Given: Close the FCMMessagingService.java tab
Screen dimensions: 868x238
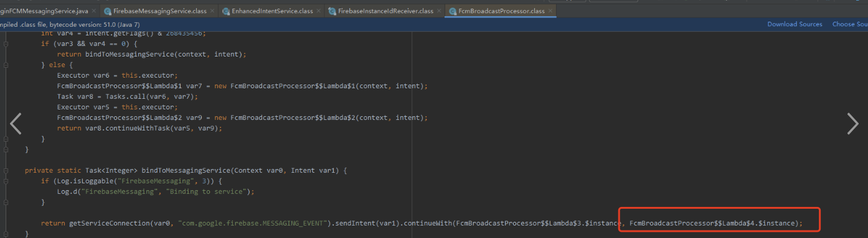Looking at the screenshot, I should (x=94, y=11).
